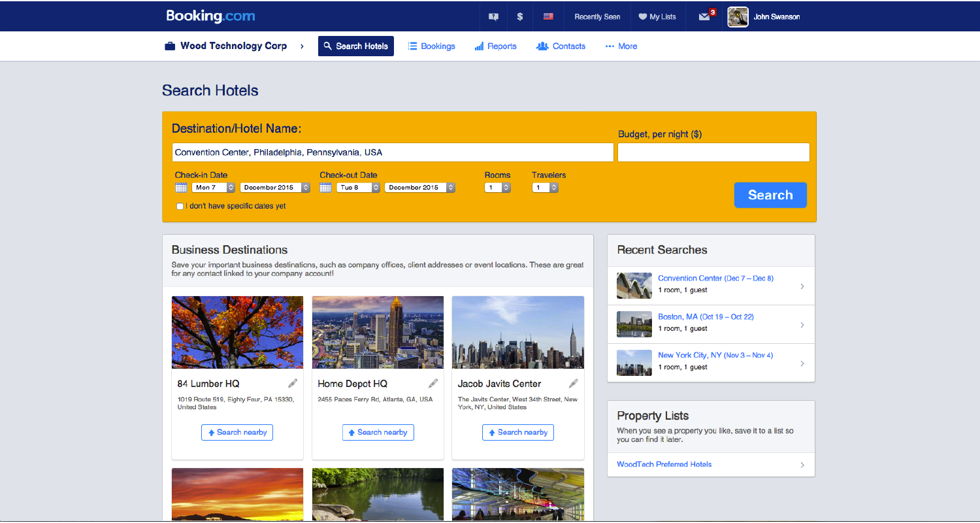Expand the New York City recent search chevron
Viewport: 980px width, 523px height.
[x=802, y=363]
